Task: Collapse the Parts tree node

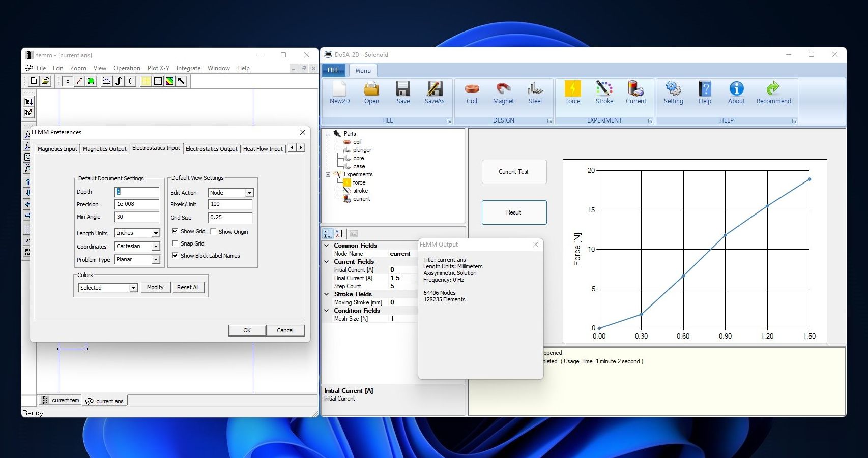Action: 328,134
